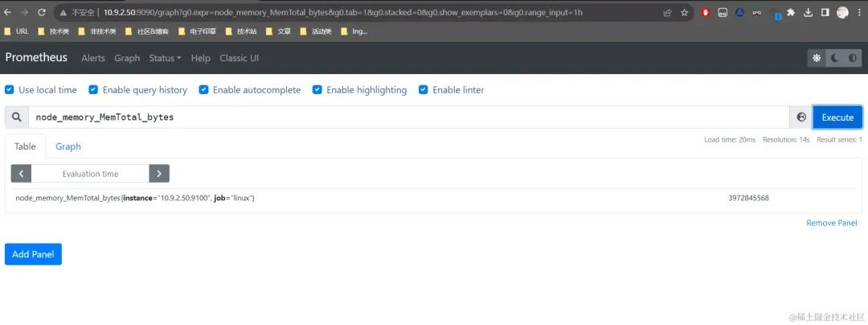This screenshot has width=868, height=325.
Task: Open the browser extensions puzzle icon
Action: [791, 12]
